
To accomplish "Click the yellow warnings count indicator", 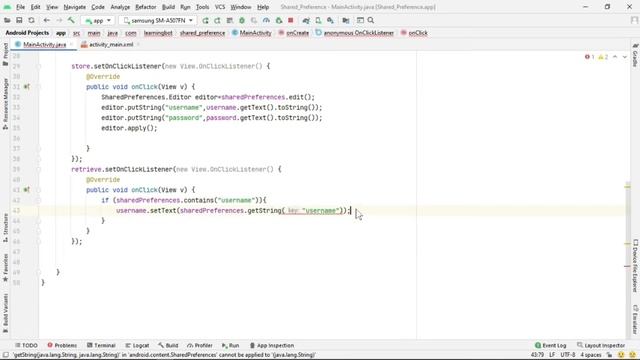I will 603,57.
